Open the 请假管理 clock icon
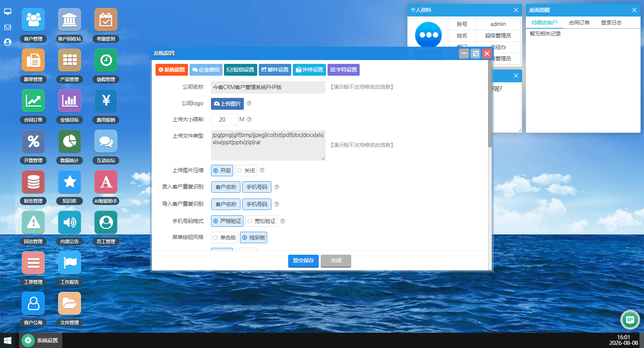Screen dimensions: 644x348 (x=106, y=60)
